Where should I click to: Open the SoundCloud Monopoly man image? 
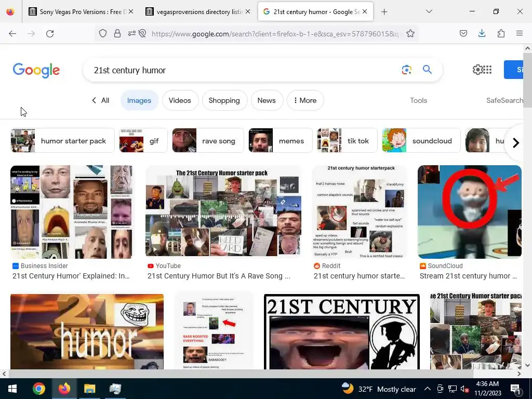point(470,212)
